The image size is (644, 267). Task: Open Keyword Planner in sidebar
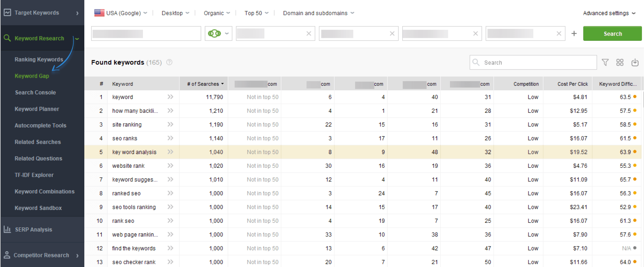coord(37,109)
